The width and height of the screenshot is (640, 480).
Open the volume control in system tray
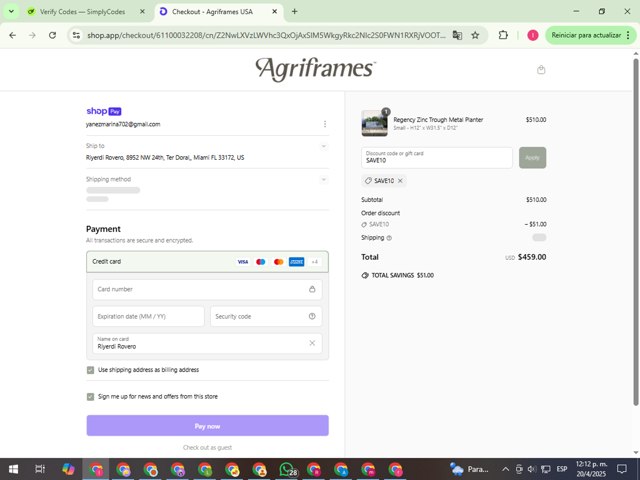[532, 469]
